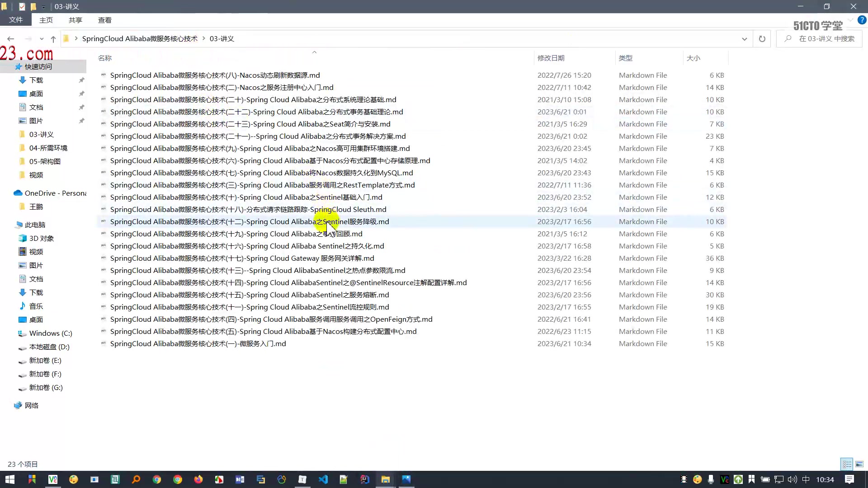Open the 查看 ribbon tab
This screenshot has height=488, width=868.
point(105,20)
